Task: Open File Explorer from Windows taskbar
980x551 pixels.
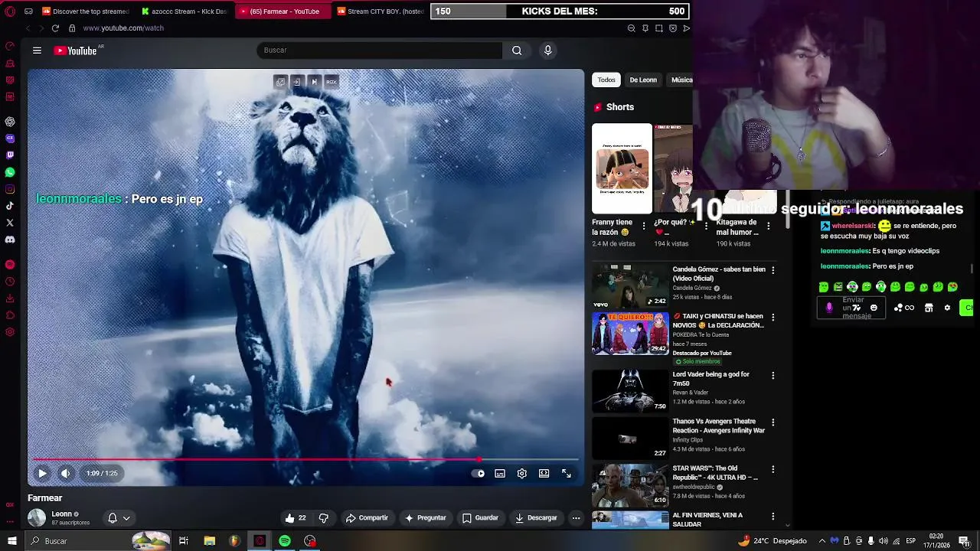Action: pyautogui.click(x=209, y=541)
